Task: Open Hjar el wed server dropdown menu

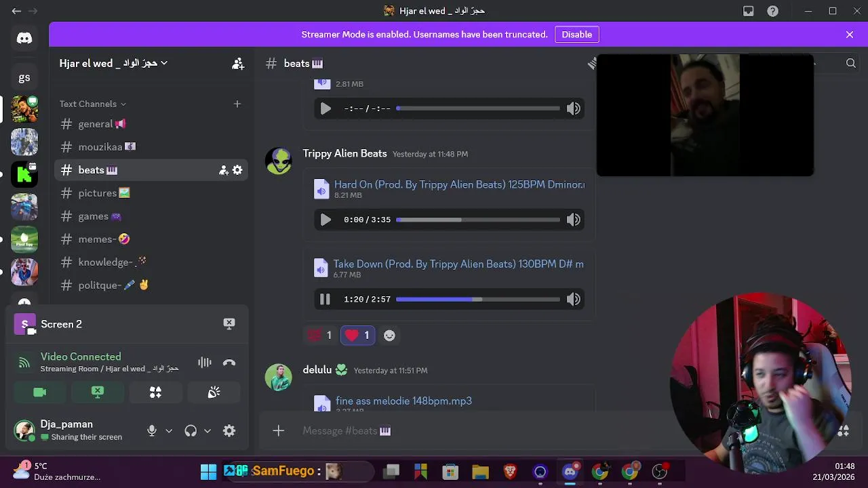Action: click(114, 63)
